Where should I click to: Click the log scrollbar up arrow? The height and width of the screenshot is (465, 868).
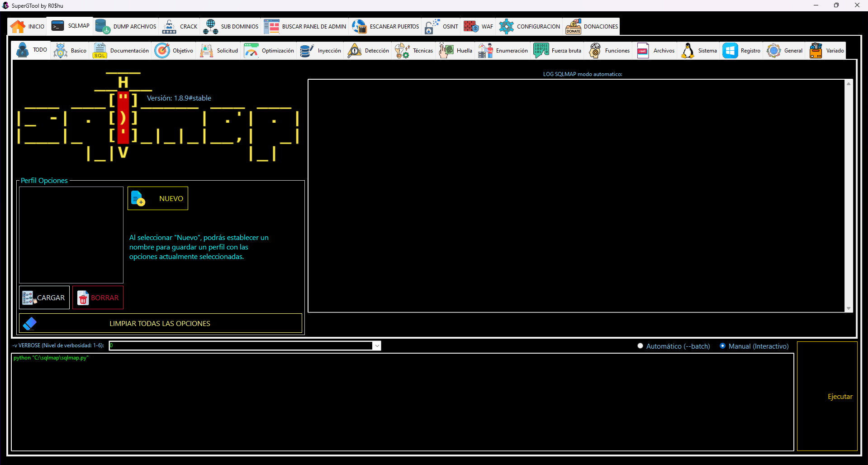coord(849,84)
